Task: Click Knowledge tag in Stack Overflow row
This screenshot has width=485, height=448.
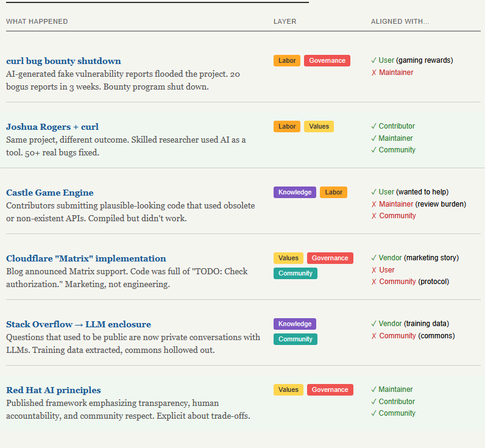Action: tap(295, 324)
